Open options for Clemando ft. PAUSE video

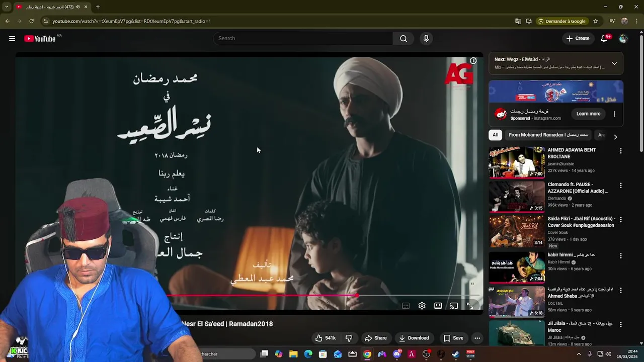[621, 186]
